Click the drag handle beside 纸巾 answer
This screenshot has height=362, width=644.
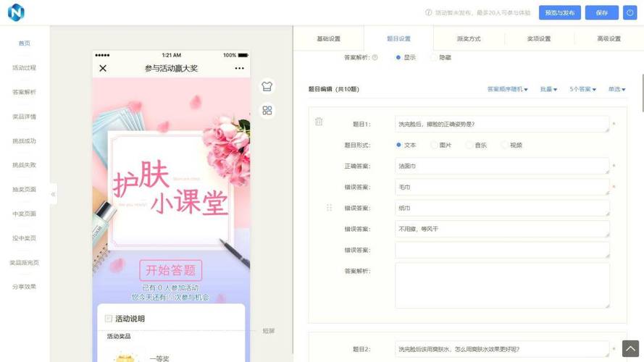coord(329,208)
